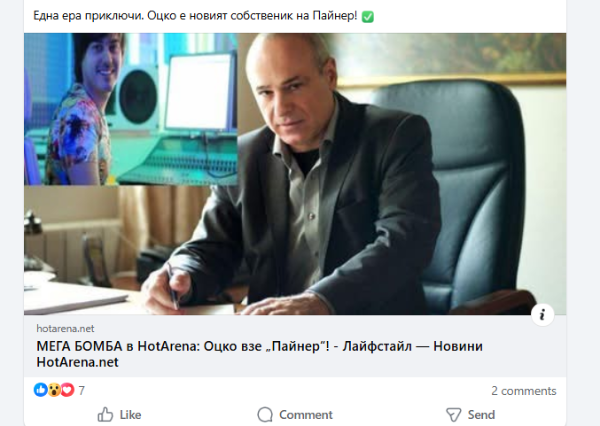Open the hotarena.net domain label
Image resolution: width=600 pixels, height=426 pixels.
65,328
